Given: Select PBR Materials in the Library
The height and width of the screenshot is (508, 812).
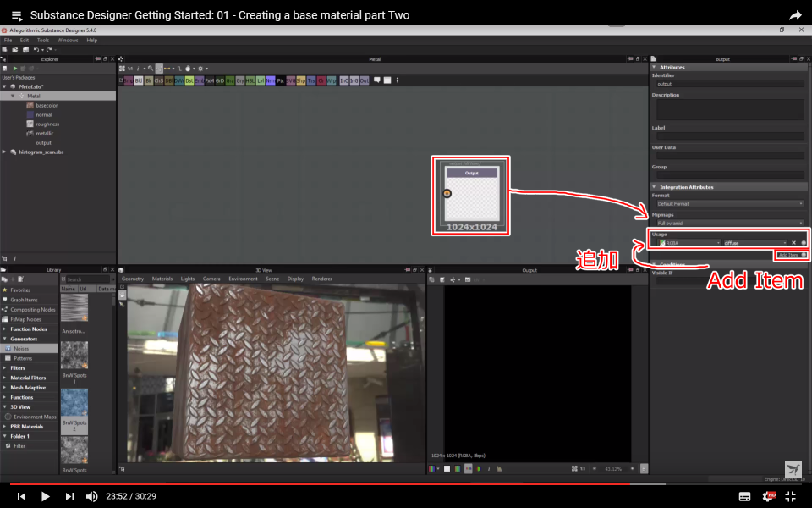Looking at the screenshot, I should 27,427.
